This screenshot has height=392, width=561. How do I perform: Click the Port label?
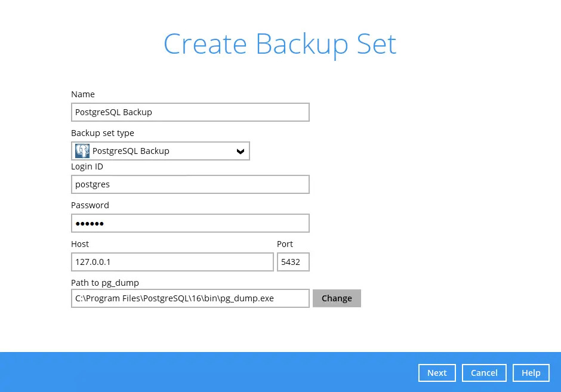[285, 244]
